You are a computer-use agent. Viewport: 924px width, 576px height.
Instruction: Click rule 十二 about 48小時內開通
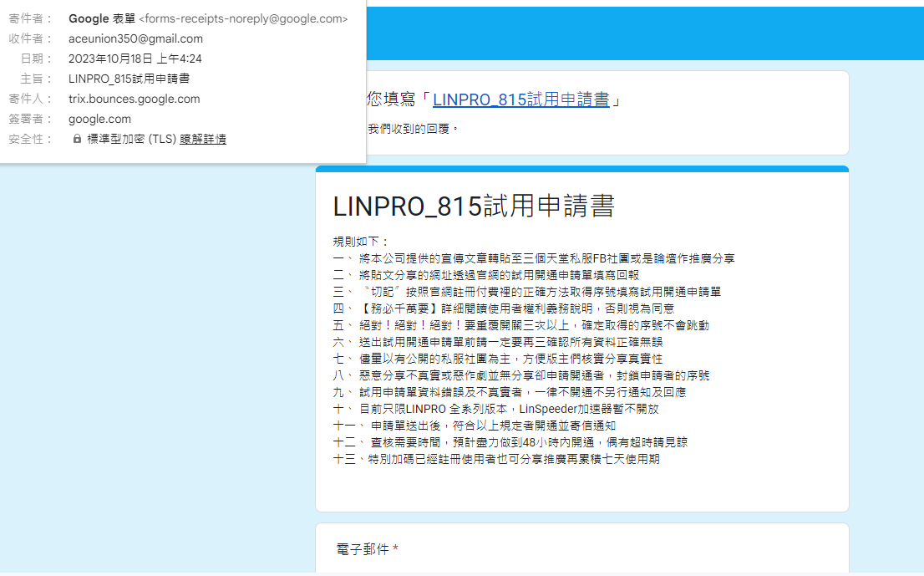pyautogui.click(x=510, y=442)
